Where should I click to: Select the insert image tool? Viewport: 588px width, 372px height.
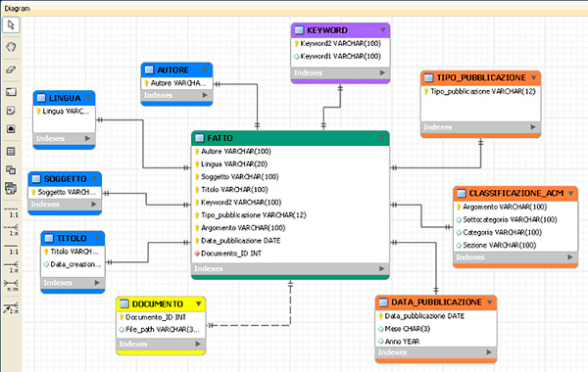pyautogui.click(x=11, y=129)
